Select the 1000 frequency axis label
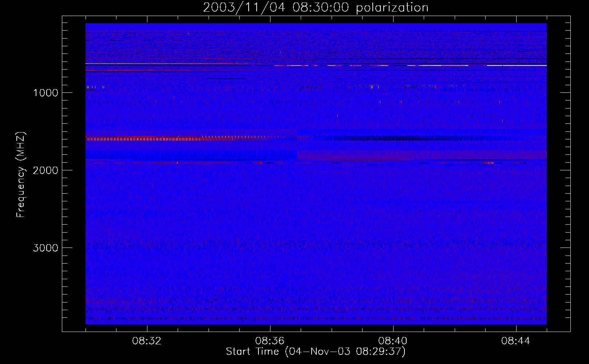This screenshot has height=364, width=589. 46,93
